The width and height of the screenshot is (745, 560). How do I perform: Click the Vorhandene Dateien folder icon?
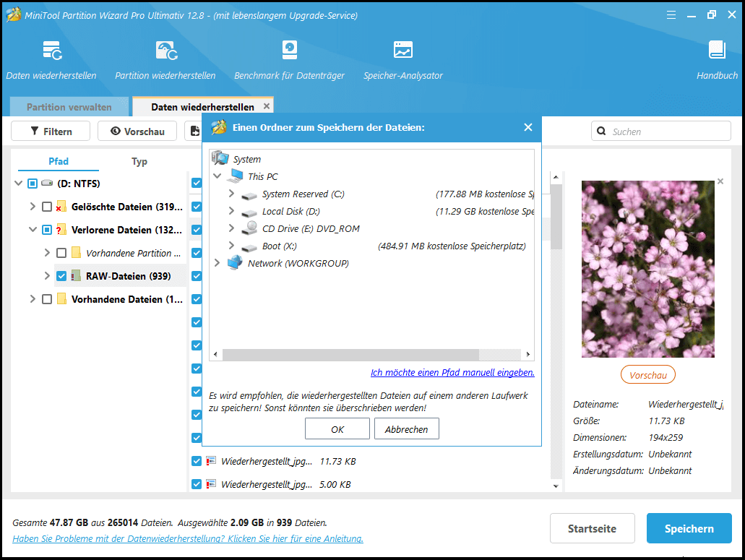point(61,298)
